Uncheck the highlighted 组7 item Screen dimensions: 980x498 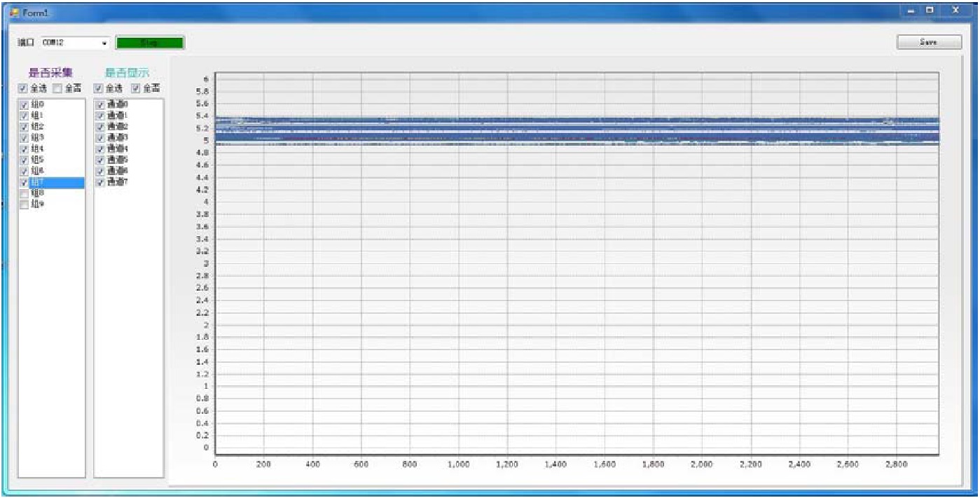tap(25, 183)
